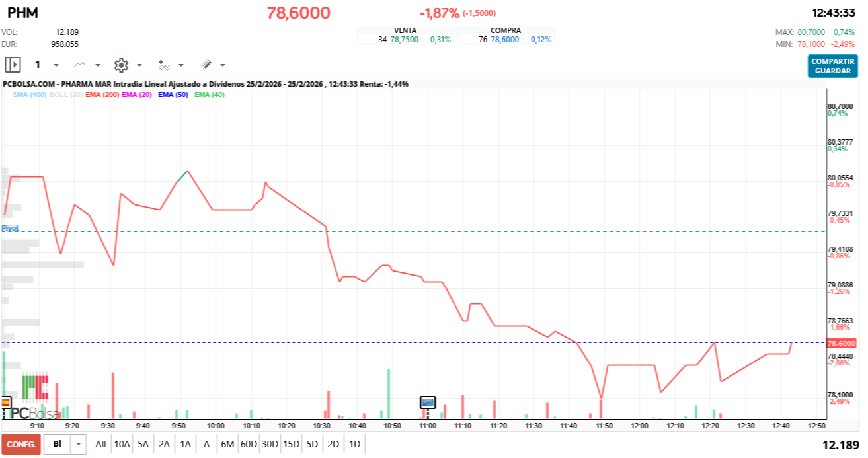Click the small monitor icon on the chart
This screenshot has width=868, height=458.
coord(428,402)
